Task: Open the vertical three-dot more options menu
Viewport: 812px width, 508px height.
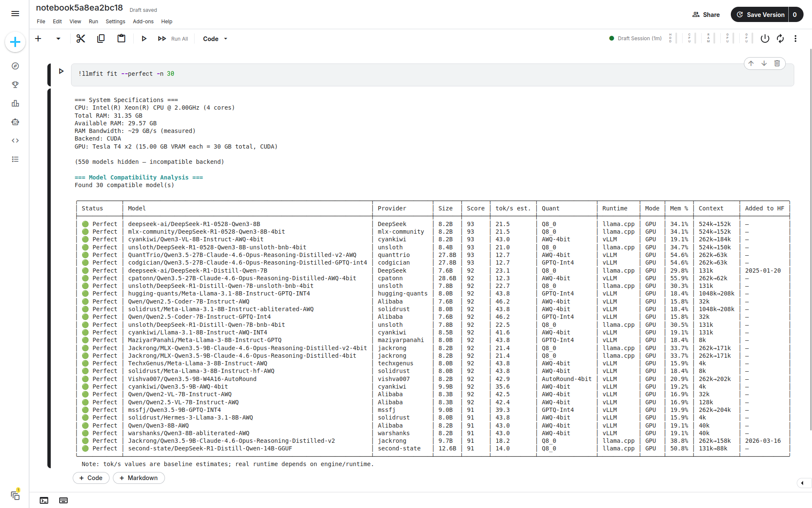Action: (x=796, y=39)
